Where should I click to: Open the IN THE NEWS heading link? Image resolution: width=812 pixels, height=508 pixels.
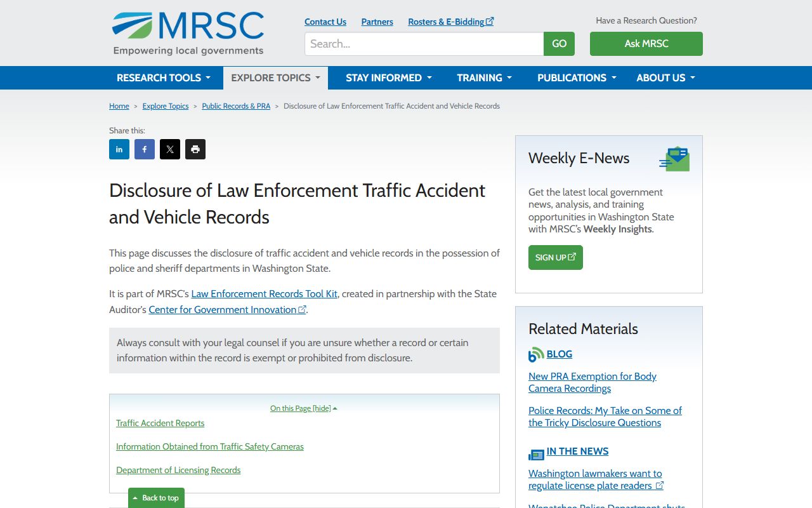[x=578, y=451]
